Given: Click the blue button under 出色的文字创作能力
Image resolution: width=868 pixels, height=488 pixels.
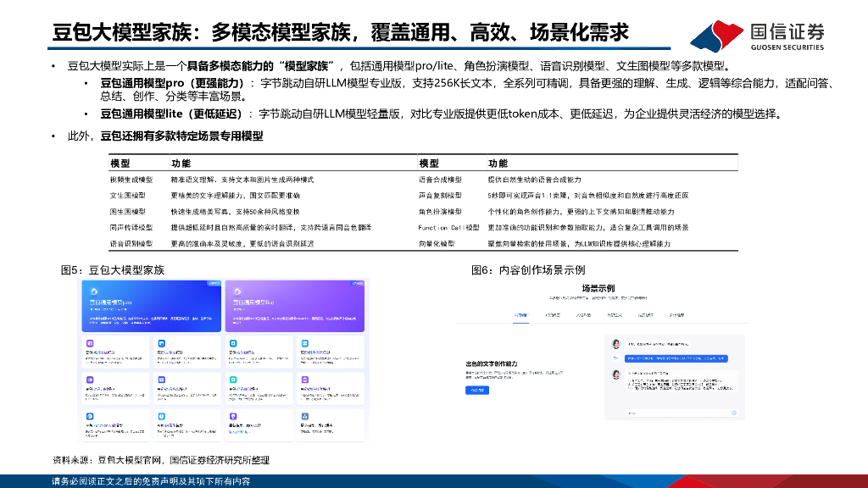Looking at the screenshot, I should click(476, 390).
